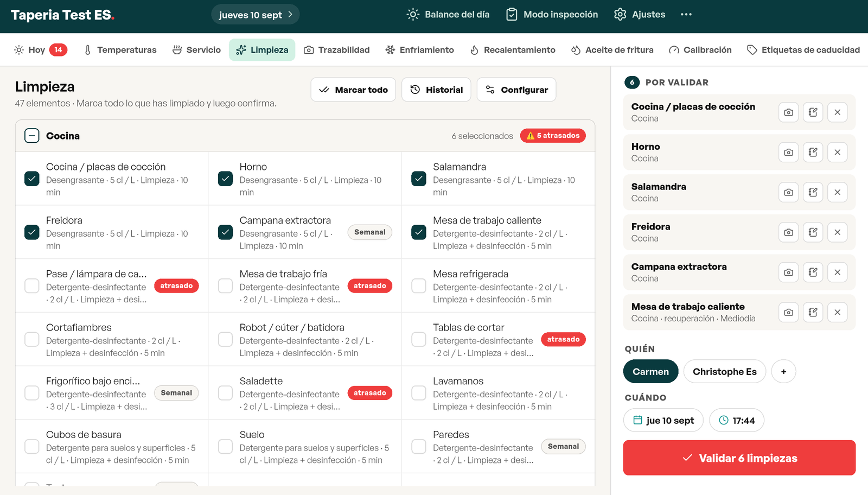
Task: Select Carmen as the person
Action: click(x=651, y=372)
